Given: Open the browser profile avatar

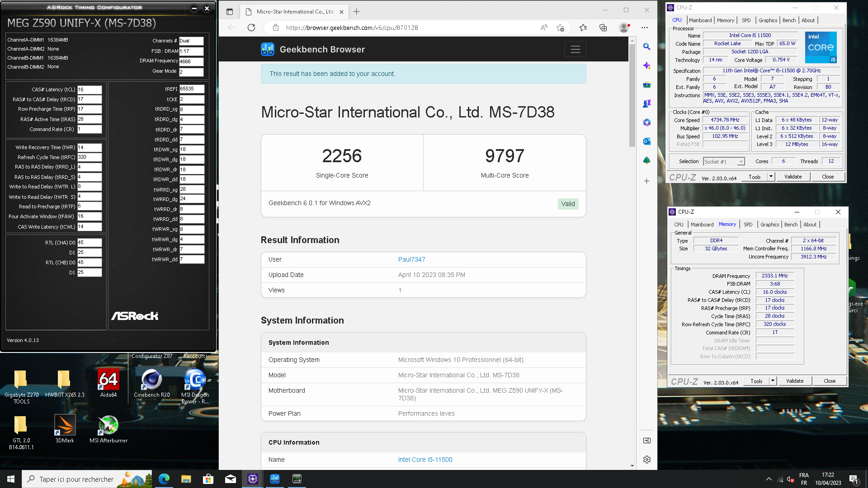Looking at the screenshot, I should pyautogui.click(x=624, y=28).
